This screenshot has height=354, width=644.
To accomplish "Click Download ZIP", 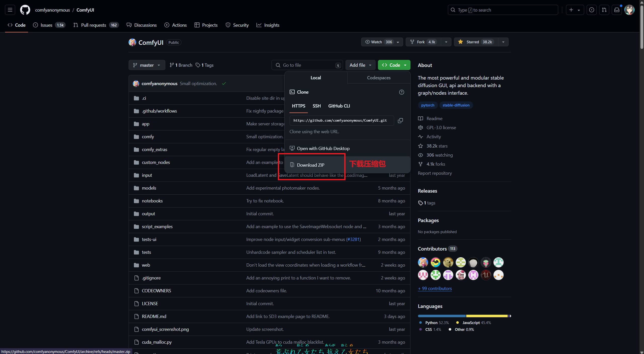I will 311,165.
